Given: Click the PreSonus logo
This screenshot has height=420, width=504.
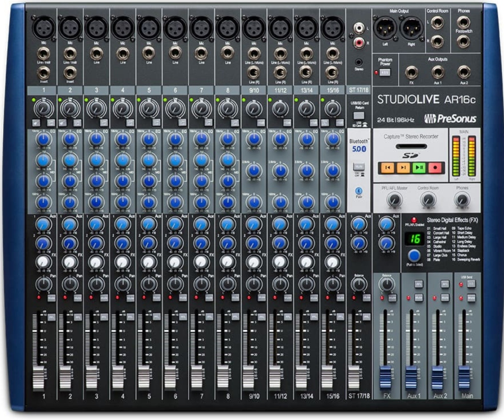Looking at the screenshot, I should click(450, 119).
